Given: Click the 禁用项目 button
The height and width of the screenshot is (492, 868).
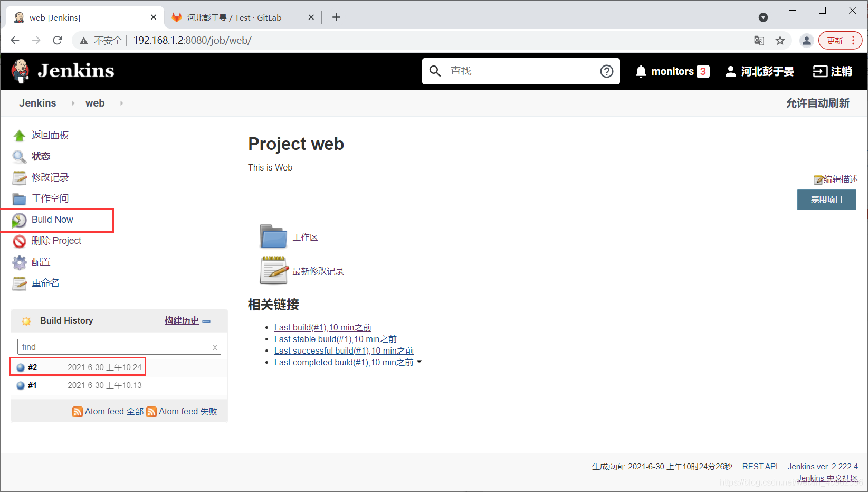Looking at the screenshot, I should (x=827, y=200).
